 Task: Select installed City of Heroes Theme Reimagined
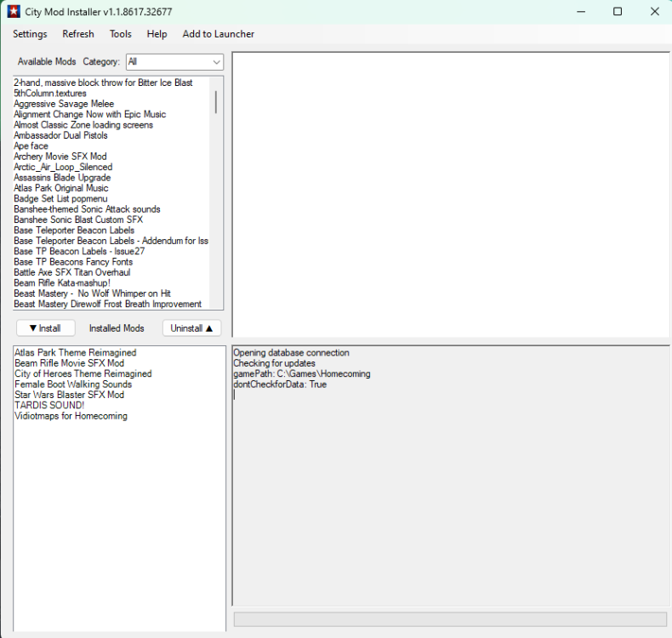pyautogui.click(x=83, y=373)
